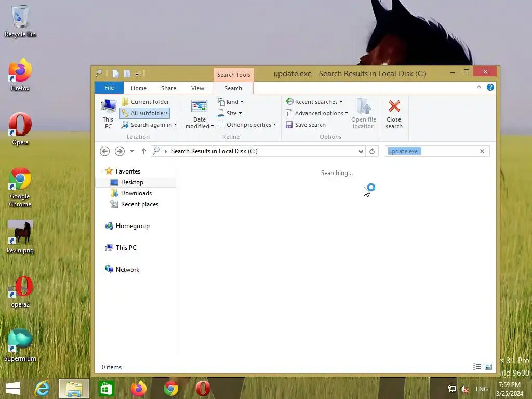
Task: Select the Firefox desktop shortcut
Action: [20, 75]
